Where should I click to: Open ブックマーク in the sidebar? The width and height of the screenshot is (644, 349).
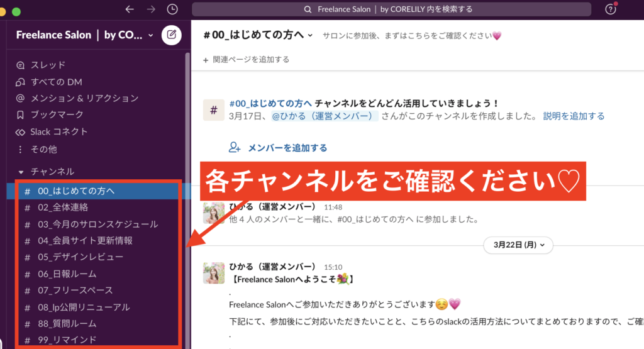pos(57,114)
